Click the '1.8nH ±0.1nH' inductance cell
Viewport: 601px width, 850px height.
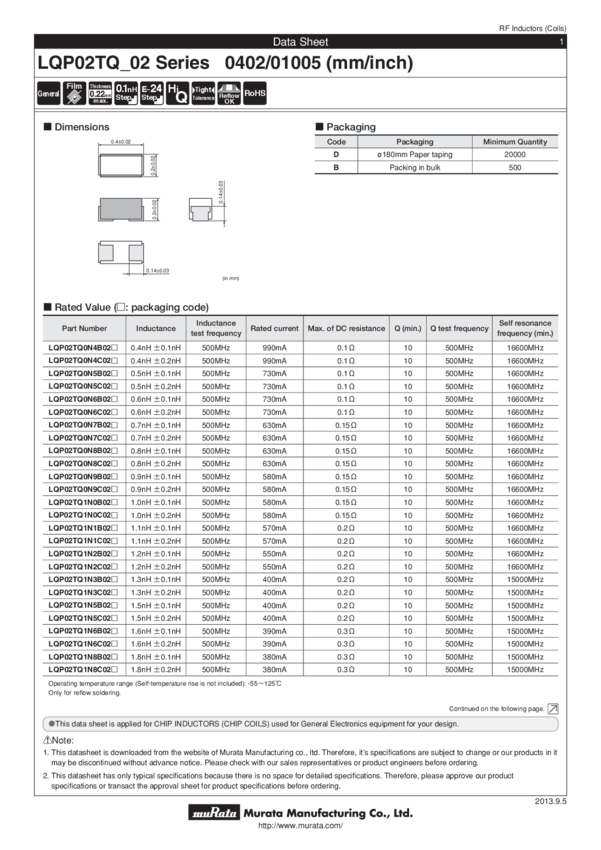point(156,656)
